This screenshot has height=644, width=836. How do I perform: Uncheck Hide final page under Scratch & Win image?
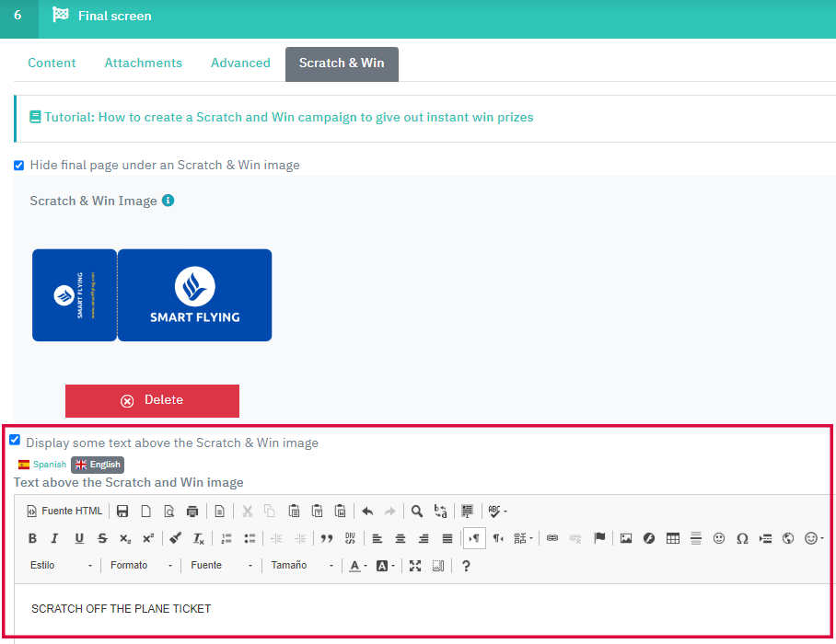18,166
